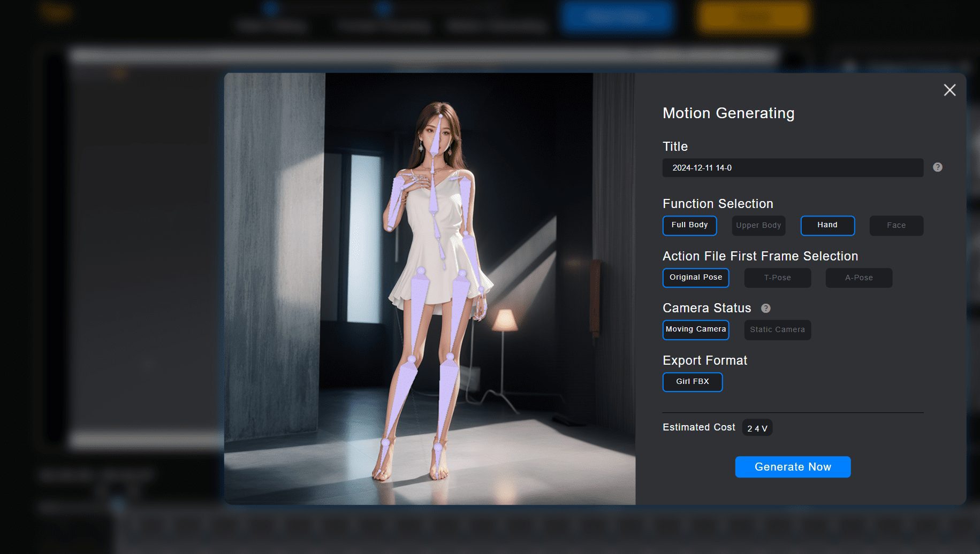The height and width of the screenshot is (554, 980).
Task: Choose Original Pose as first frame
Action: click(695, 278)
